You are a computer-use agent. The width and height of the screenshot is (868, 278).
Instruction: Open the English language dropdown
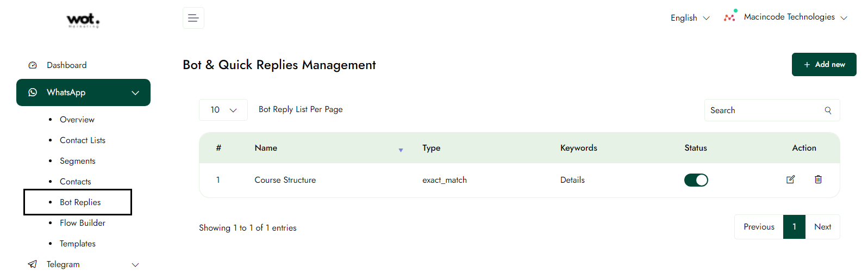pos(690,18)
